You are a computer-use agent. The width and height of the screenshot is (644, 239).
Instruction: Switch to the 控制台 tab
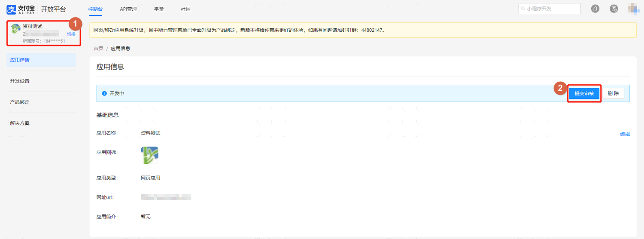(x=95, y=9)
